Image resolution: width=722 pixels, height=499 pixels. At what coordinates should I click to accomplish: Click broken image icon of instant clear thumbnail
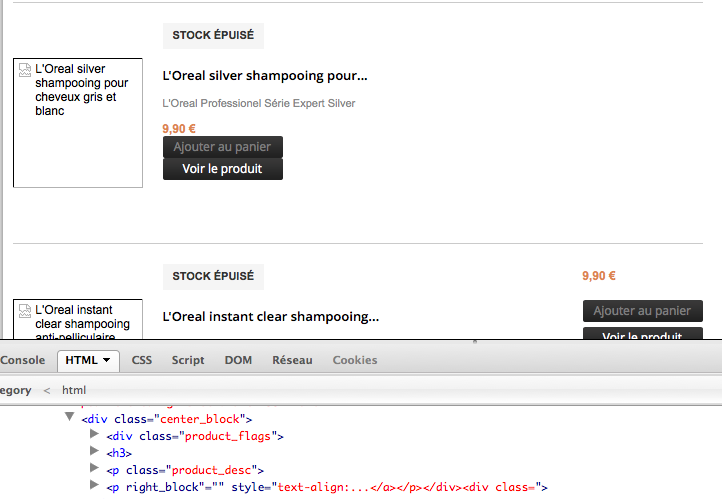[x=25, y=311]
